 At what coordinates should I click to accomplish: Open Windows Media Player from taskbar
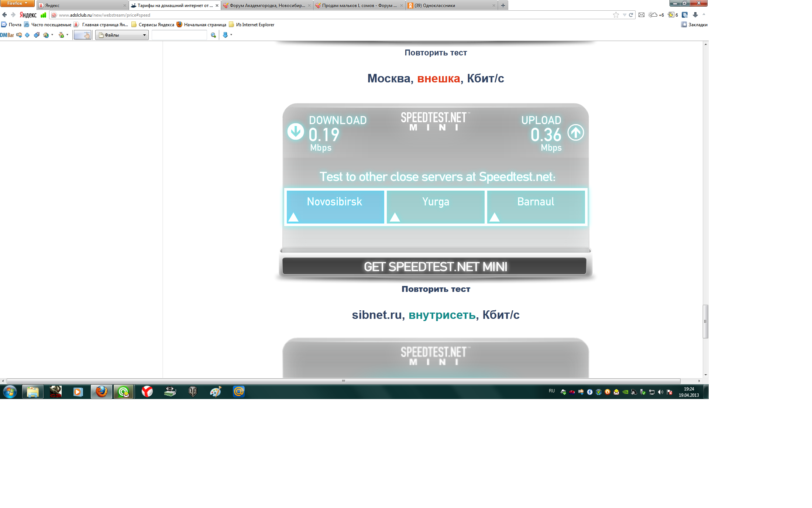pyautogui.click(x=78, y=392)
